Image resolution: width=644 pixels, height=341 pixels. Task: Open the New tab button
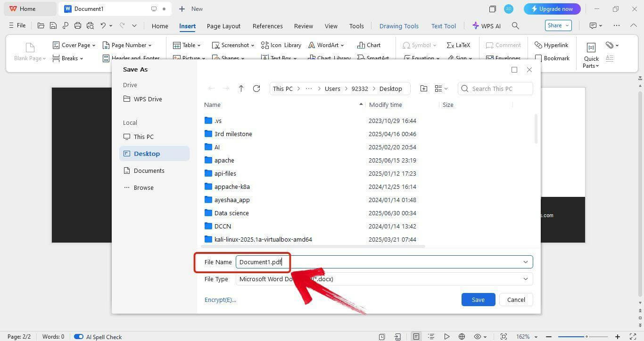pyautogui.click(x=191, y=9)
